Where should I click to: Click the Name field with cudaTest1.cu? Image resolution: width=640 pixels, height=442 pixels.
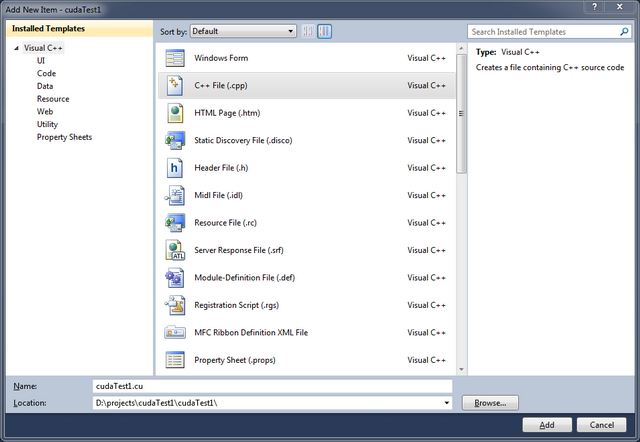[272, 386]
